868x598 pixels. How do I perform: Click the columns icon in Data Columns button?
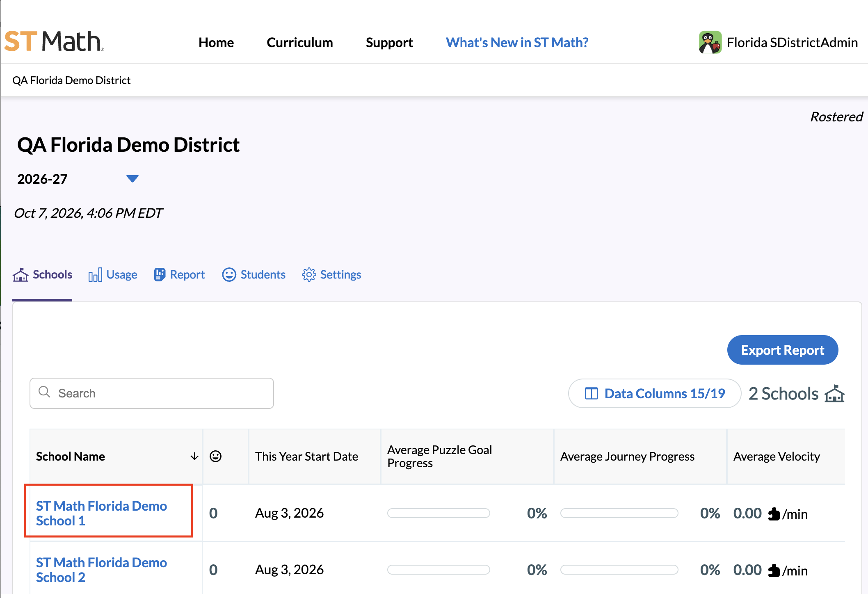591,393
